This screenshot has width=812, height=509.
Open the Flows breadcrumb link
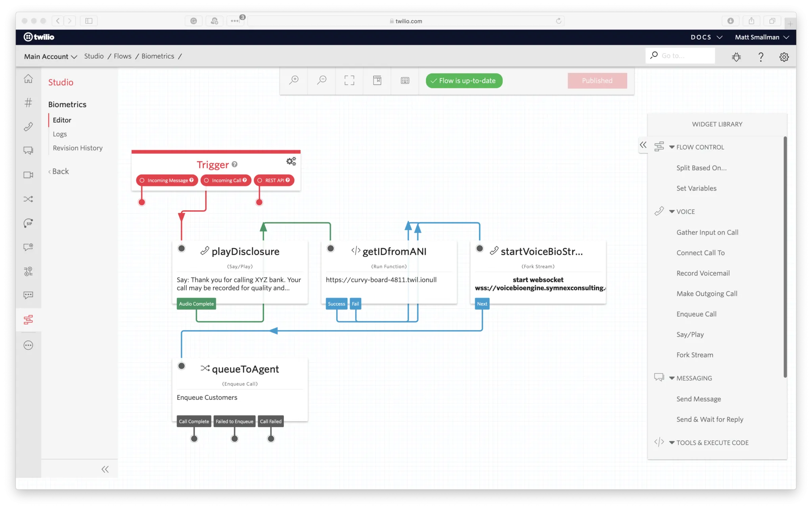tap(122, 56)
